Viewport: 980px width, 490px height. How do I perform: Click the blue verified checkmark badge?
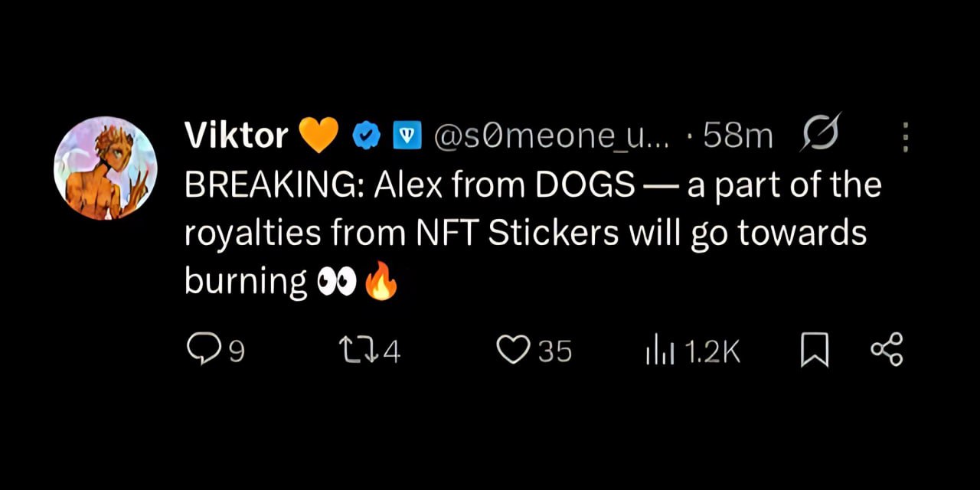pos(367,136)
